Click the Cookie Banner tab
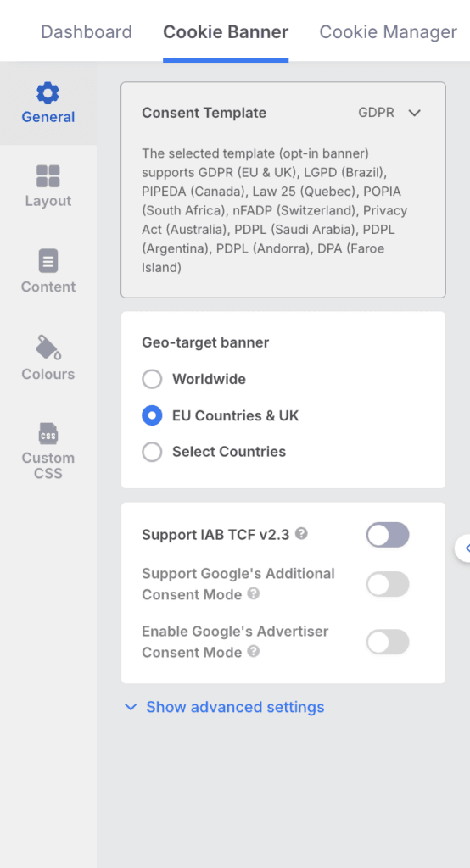 226,32
